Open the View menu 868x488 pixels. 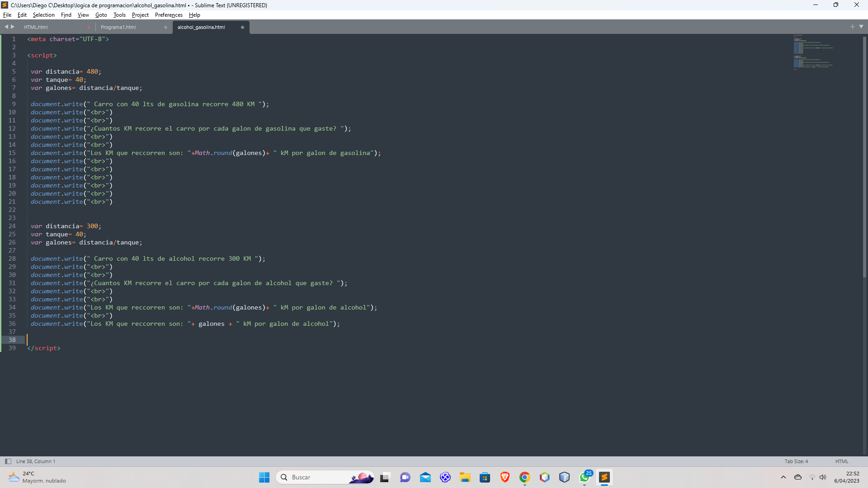pyautogui.click(x=83, y=15)
